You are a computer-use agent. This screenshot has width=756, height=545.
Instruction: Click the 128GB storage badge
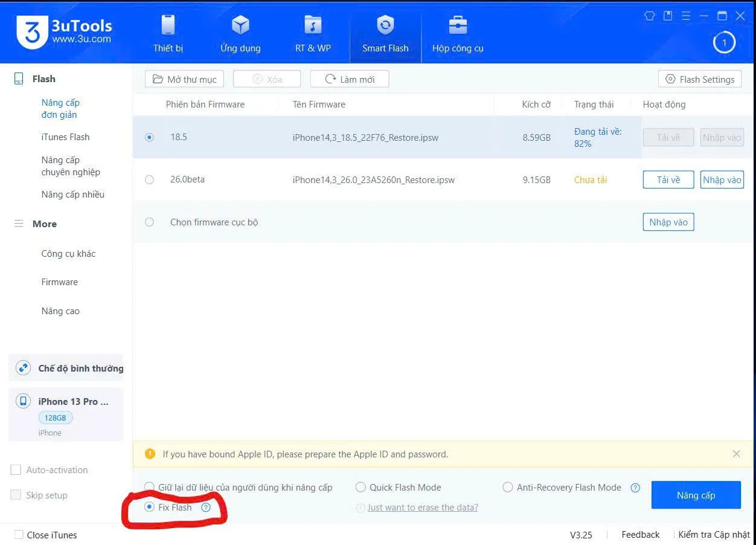56,418
